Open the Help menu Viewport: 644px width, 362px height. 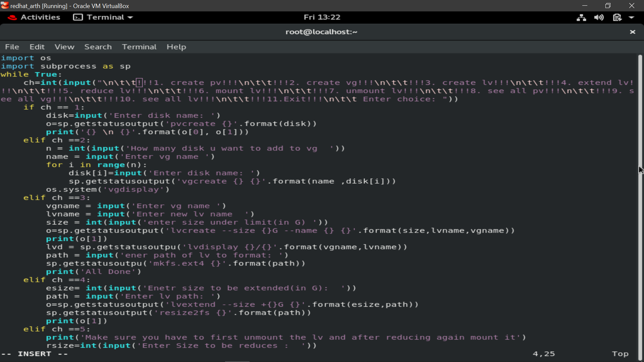click(x=176, y=47)
